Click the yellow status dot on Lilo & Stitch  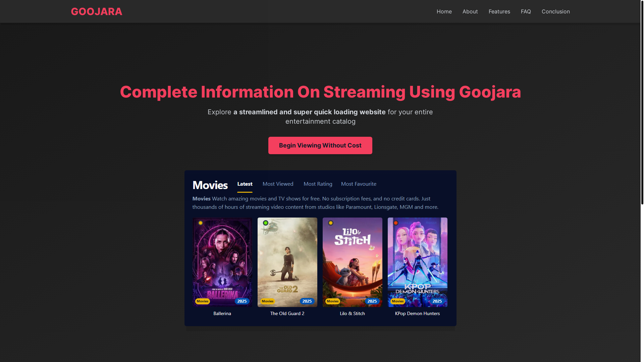331,223
